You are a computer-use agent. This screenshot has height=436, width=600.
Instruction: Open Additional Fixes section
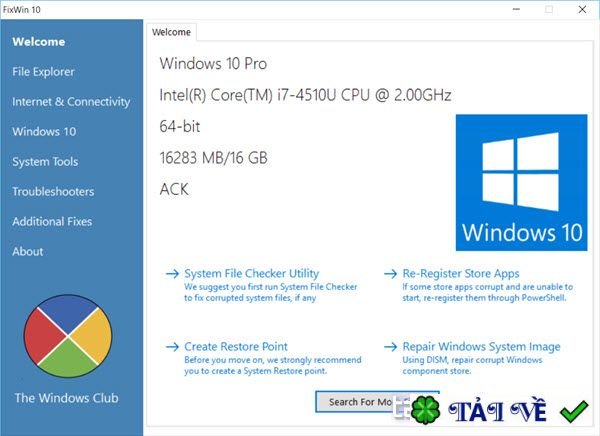pos(52,221)
